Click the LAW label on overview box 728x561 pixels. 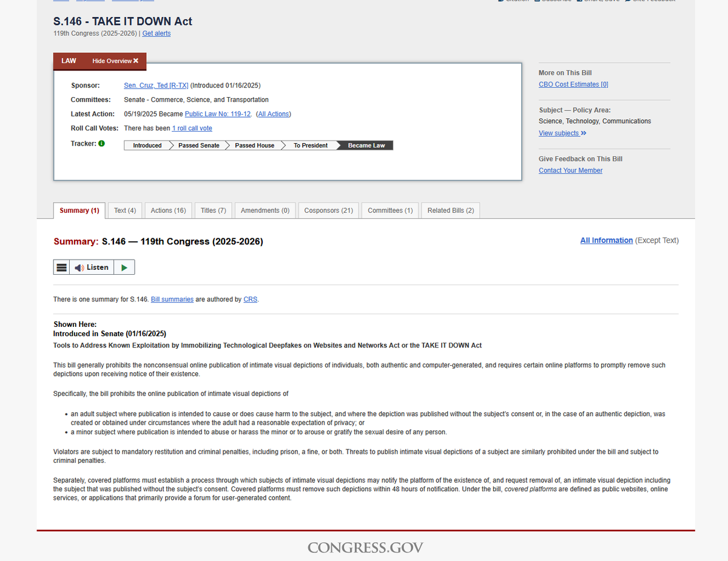(x=69, y=61)
